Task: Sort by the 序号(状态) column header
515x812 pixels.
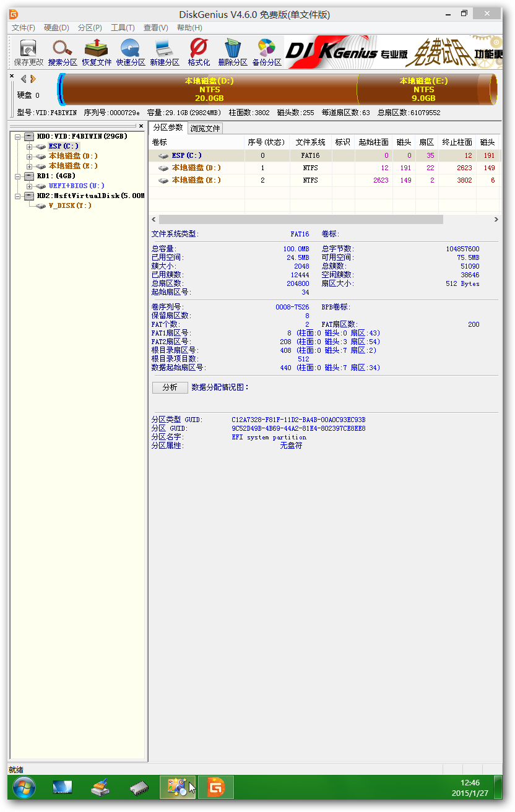Action: [267, 142]
